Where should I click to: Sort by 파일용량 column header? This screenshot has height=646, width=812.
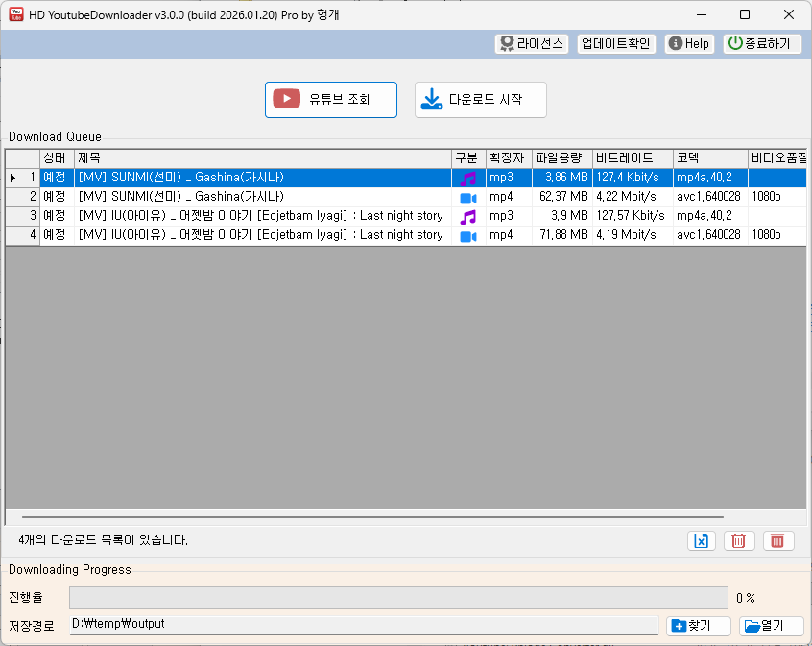pos(561,158)
